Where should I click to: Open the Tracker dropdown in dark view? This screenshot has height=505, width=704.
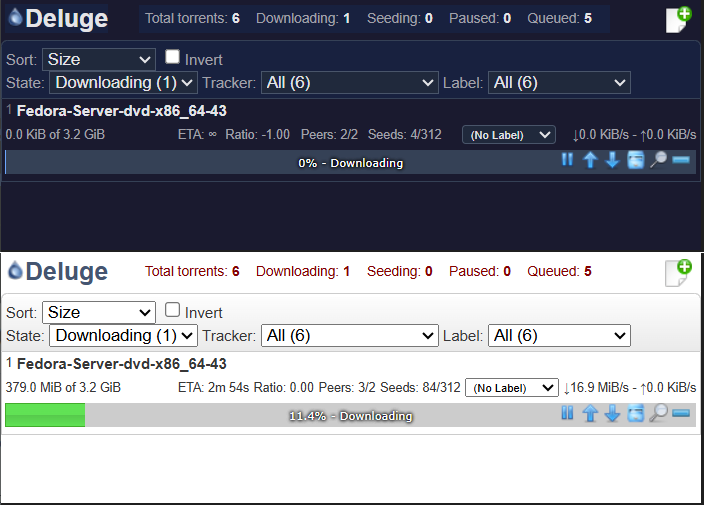[350, 83]
